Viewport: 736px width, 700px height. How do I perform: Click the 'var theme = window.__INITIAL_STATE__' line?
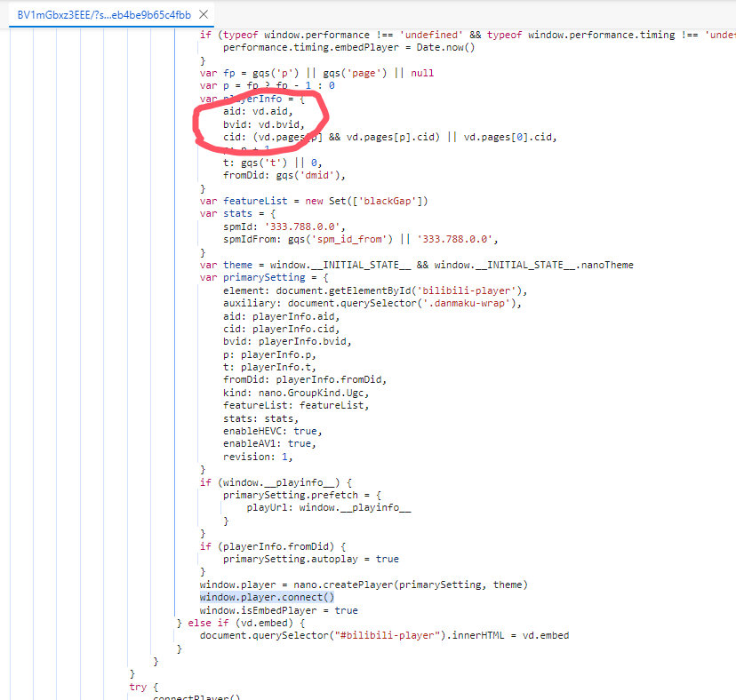(x=416, y=265)
